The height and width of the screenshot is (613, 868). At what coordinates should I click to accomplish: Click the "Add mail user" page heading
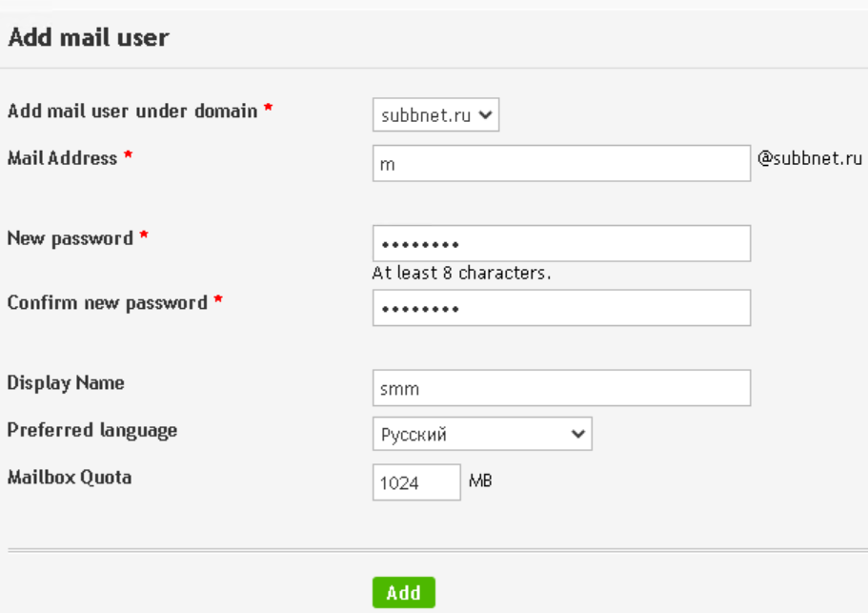coord(89,38)
